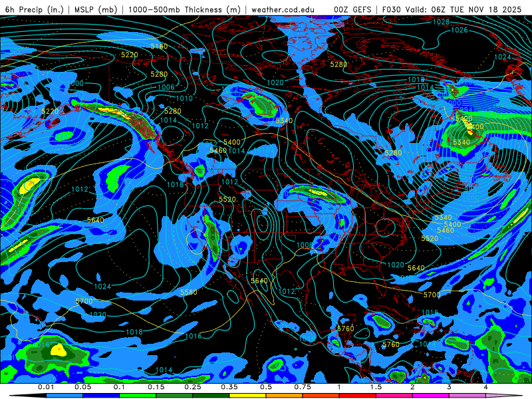The height and width of the screenshot is (399, 532).
Task: Click the 1.5 colorbar scale label
Action: pyautogui.click(x=376, y=387)
